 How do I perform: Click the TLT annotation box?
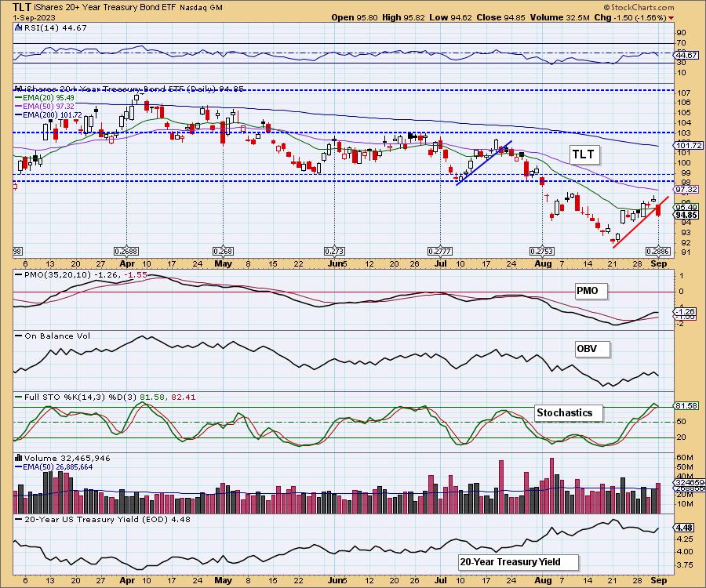[584, 154]
